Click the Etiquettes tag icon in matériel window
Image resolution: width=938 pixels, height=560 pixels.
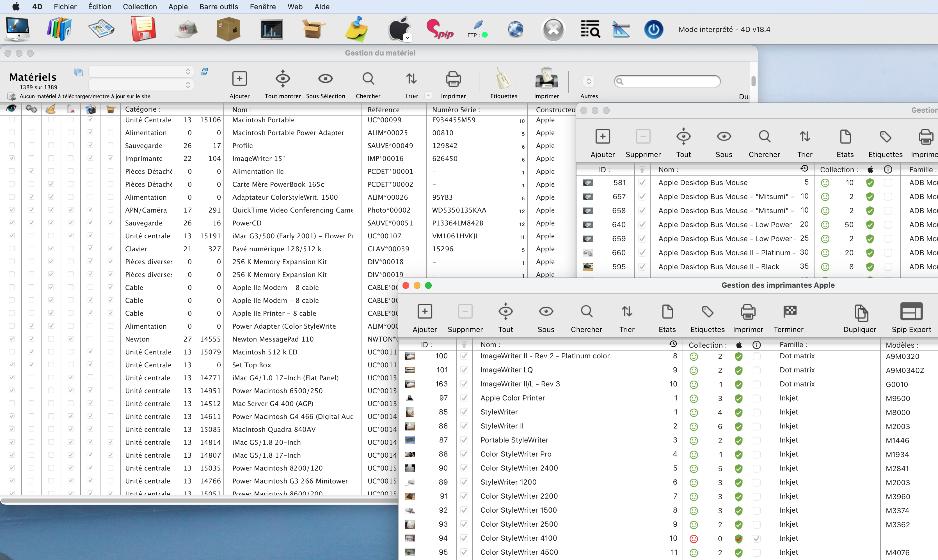(x=504, y=79)
